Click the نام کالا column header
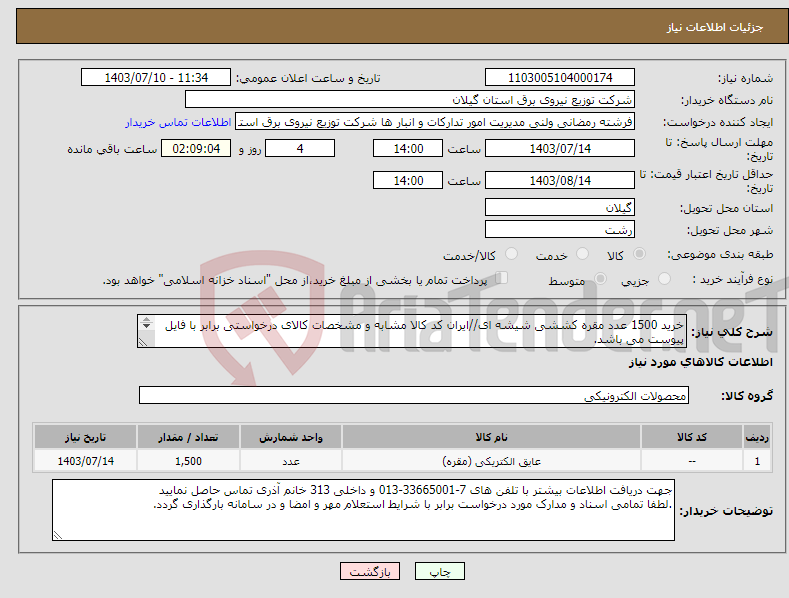The image size is (789, 598). point(491,437)
